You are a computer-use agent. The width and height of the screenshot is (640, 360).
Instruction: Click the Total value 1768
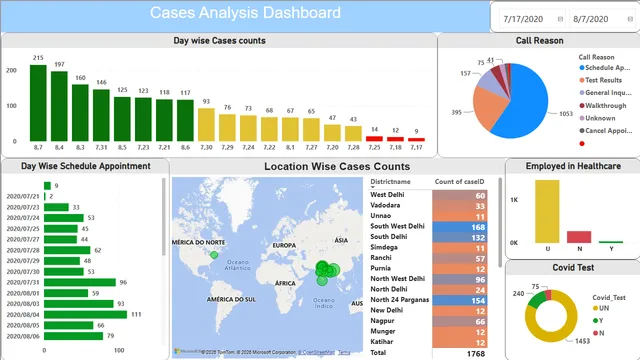coord(476,353)
